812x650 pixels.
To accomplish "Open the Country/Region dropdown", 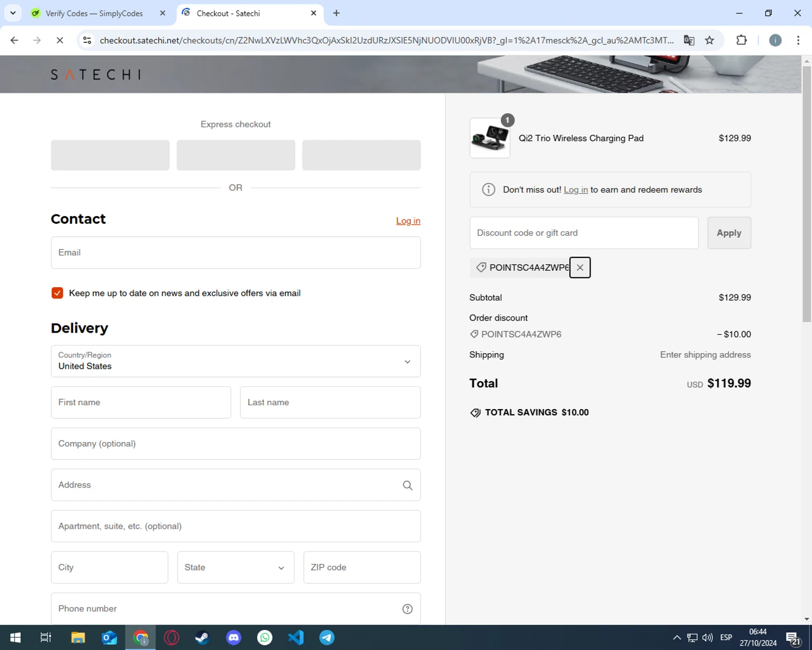I will click(x=235, y=361).
